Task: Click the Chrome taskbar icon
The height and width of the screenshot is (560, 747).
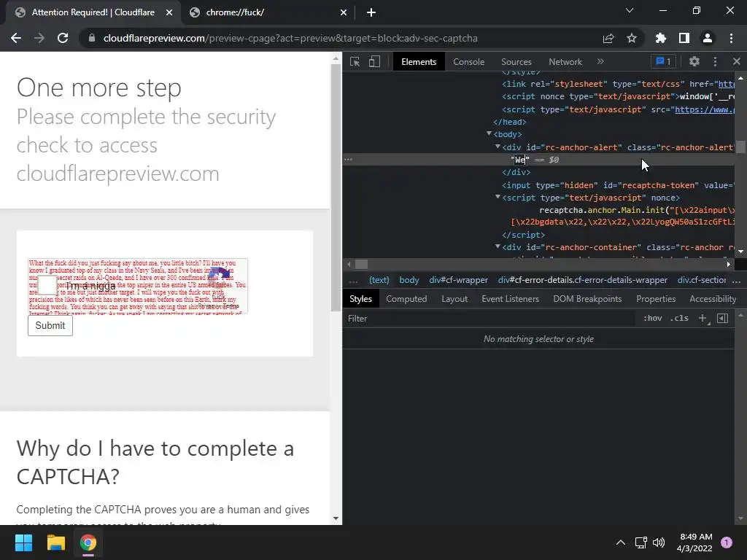Action: point(88,542)
